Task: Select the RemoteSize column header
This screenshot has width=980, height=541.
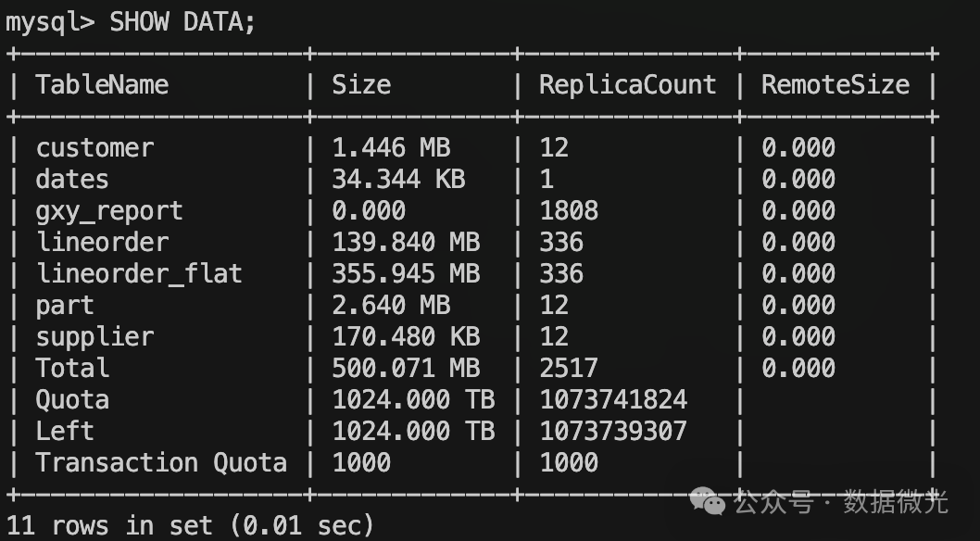Action: pos(836,85)
